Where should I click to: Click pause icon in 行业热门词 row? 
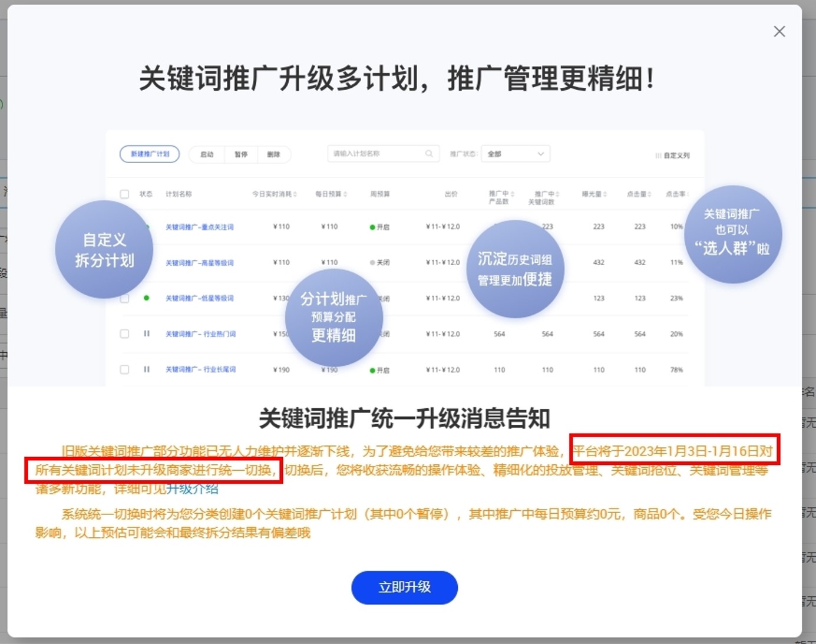147,333
